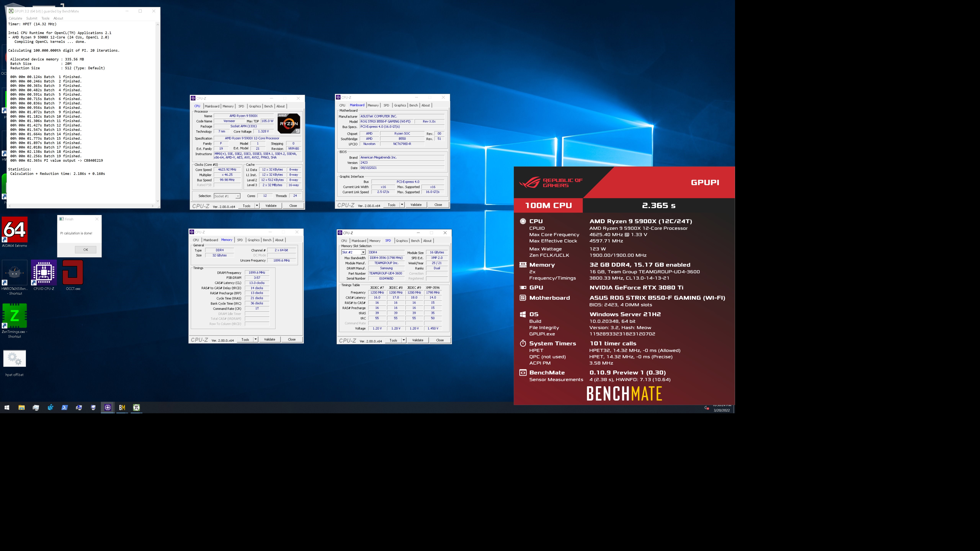
Task: Open AIDA64 Extreme desktop shortcut
Action: tap(15, 232)
